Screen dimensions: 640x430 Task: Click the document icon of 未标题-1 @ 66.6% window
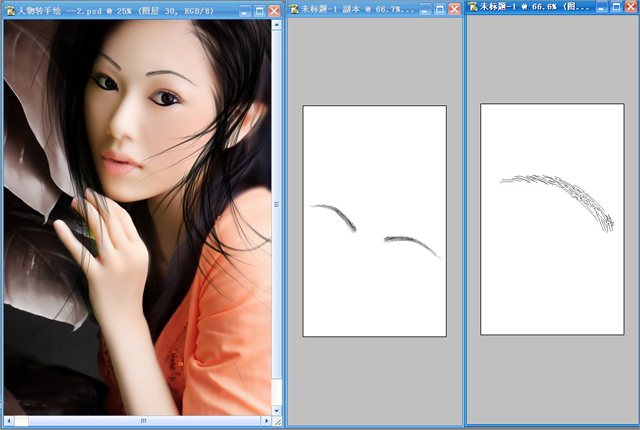tap(473, 7)
